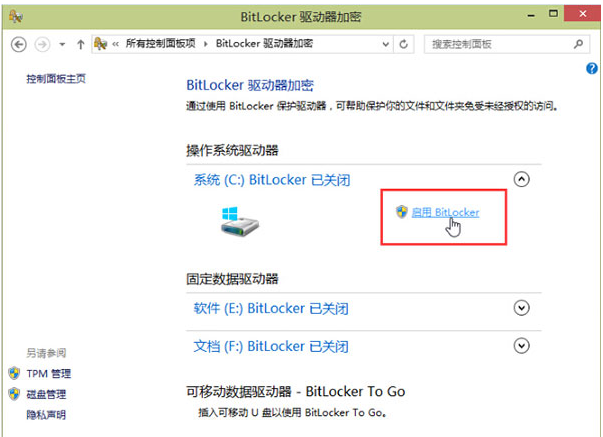
Task: Expand the 软件 (E:) drive section
Action: pyautogui.click(x=521, y=308)
